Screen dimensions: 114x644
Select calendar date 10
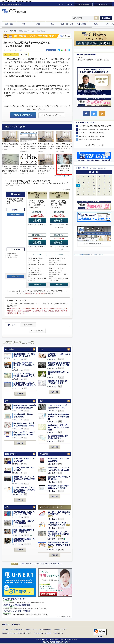78,185
